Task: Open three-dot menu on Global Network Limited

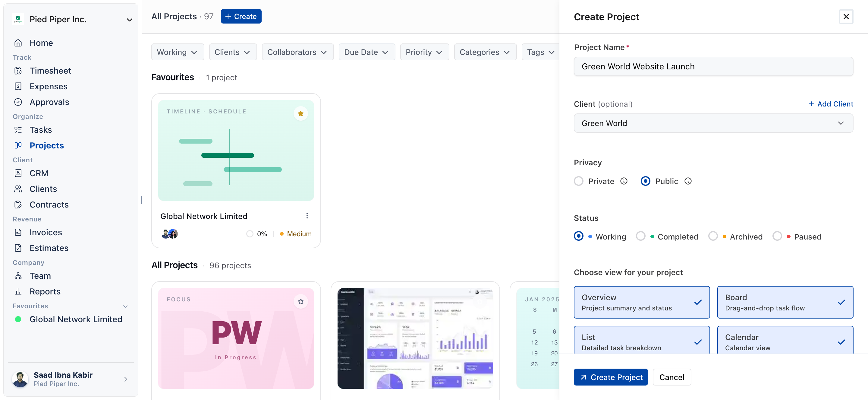Action: 307,216
